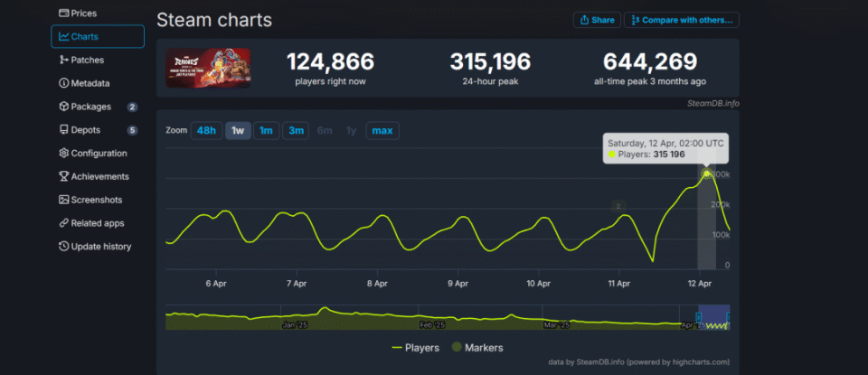Click the Patches branch icon
Image resolution: width=868 pixels, height=375 pixels.
(63, 60)
